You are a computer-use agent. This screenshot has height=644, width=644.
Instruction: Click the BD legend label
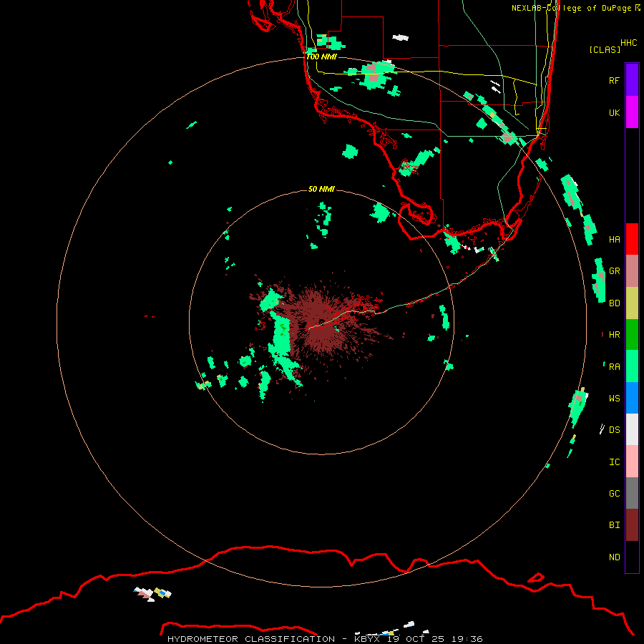pos(614,303)
